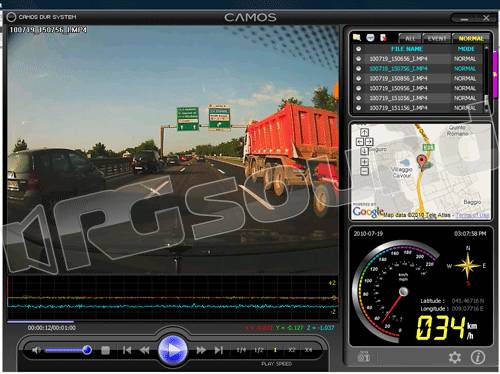This screenshot has height=374, width=500.
Task: Fast forward the video
Action: click(x=201, y=350)
